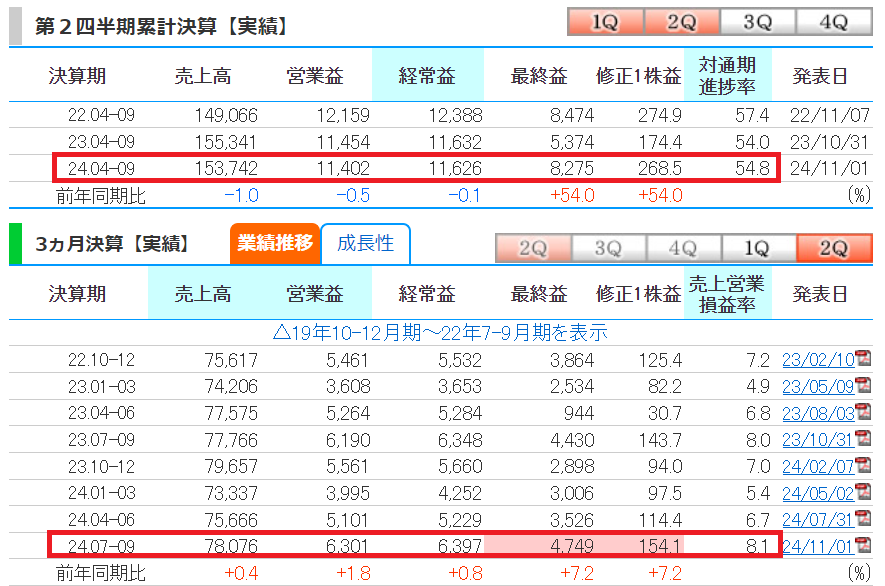Open PDF icon beside 23/10/31 link
885x586 pixels.
[x=863, y=438]
